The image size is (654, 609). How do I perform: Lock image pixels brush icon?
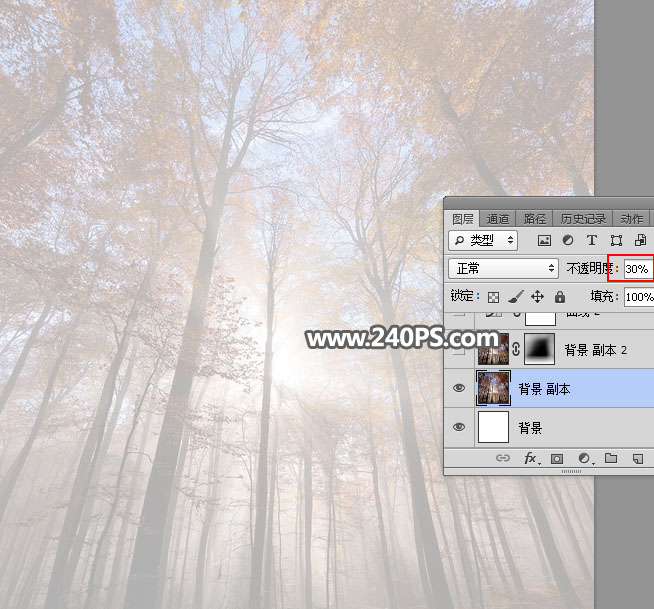point(516,297)
